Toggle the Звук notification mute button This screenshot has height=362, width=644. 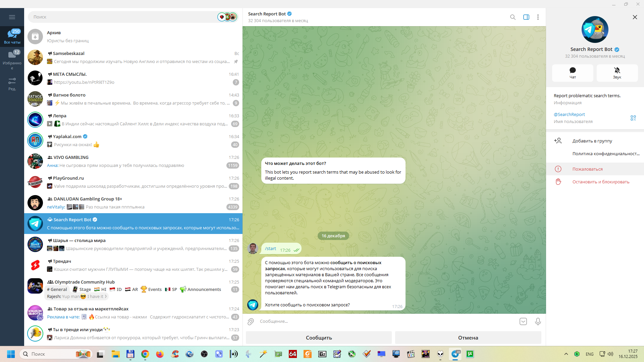click(x=617, y=73)
